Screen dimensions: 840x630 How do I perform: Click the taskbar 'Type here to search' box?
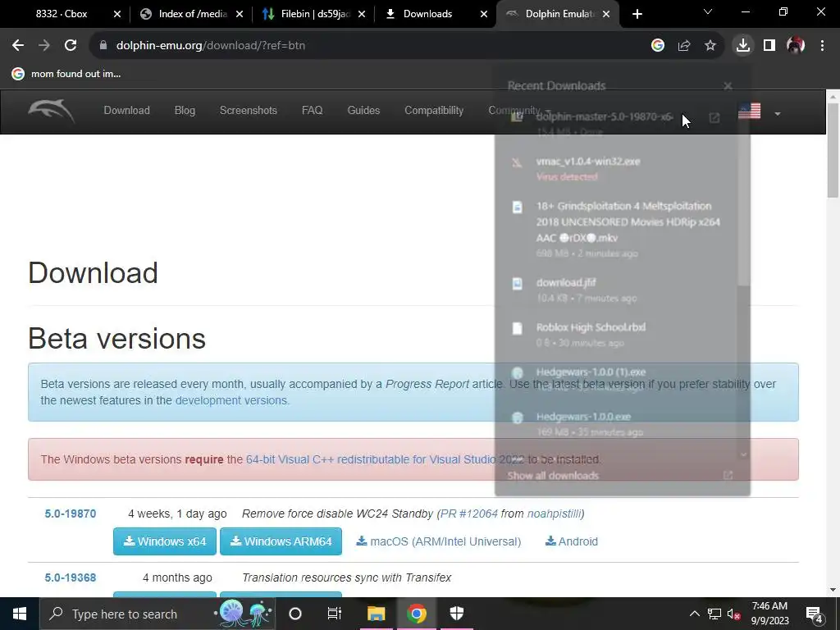(x=157, y=614)
